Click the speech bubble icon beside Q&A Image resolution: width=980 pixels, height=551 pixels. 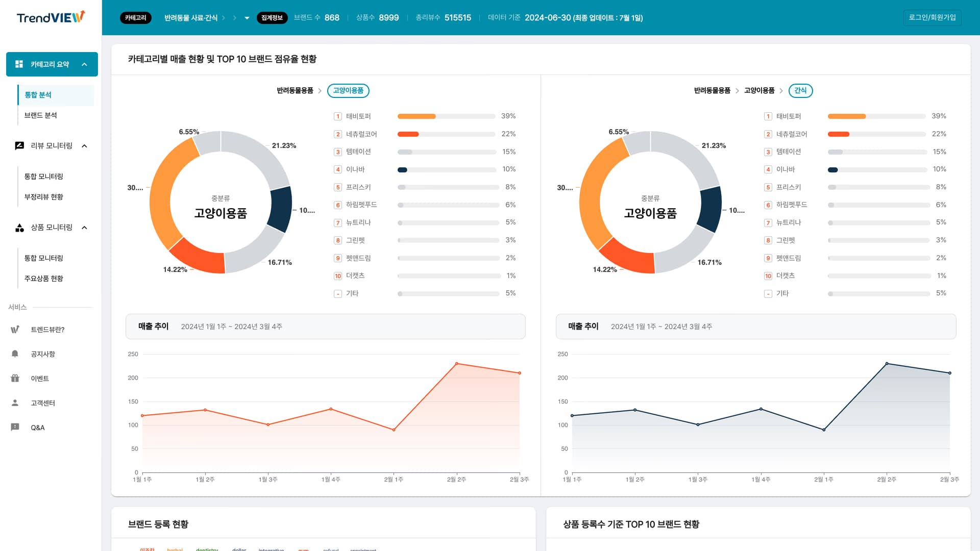pyautogui.click(x=15, y=428)
